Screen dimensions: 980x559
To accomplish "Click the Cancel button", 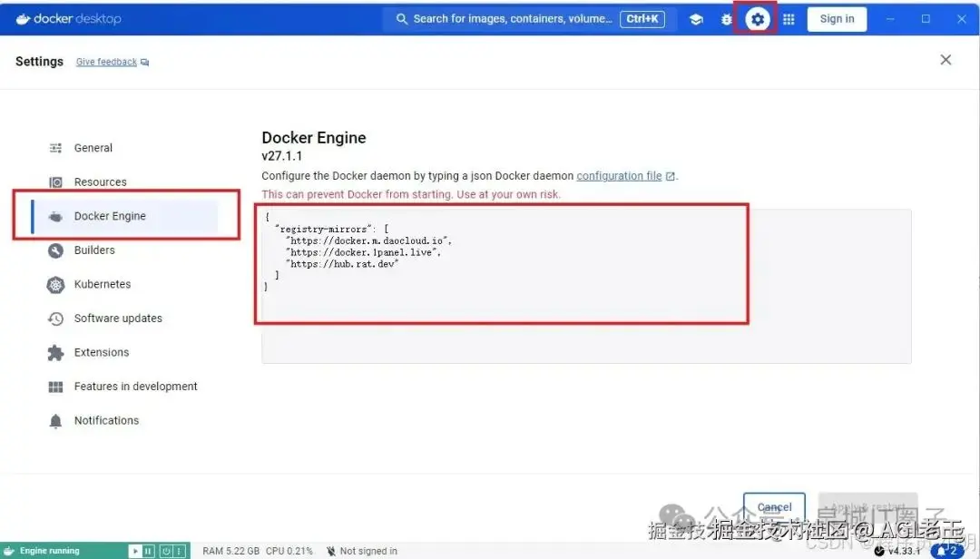I will [x=774, y=507].
